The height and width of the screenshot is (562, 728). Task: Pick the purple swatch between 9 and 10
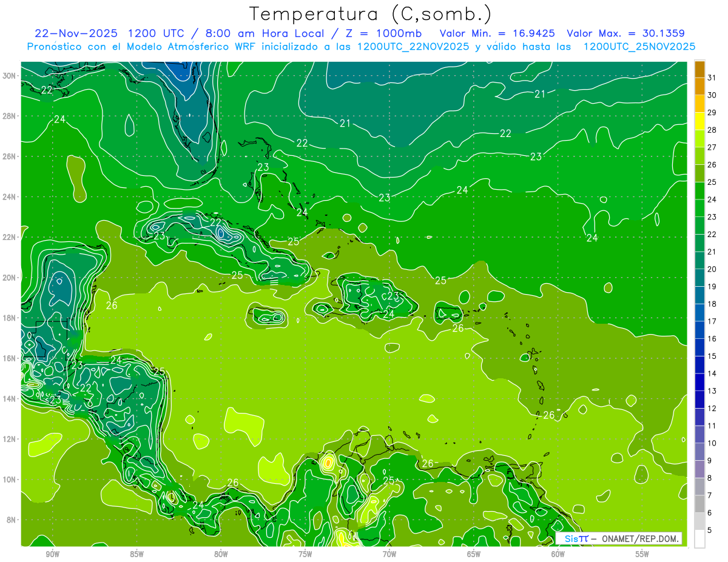[x=699, y=452]
